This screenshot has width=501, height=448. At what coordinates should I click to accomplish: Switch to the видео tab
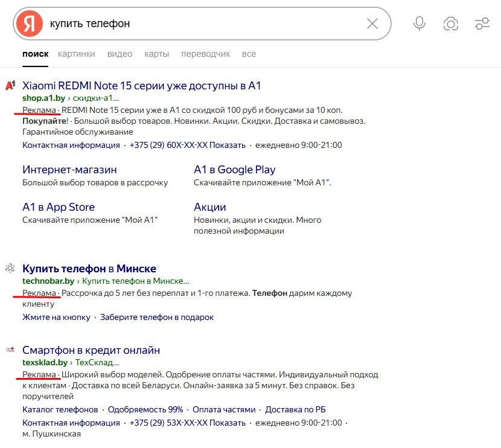pyautogui.click(x=120, y=54)
